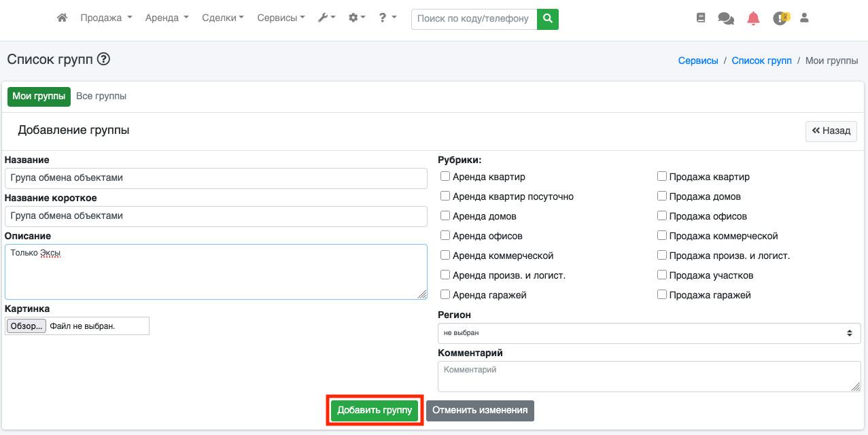Screen dimensions: 868x435
Task: Click the red notification bell
Action: 753,19
